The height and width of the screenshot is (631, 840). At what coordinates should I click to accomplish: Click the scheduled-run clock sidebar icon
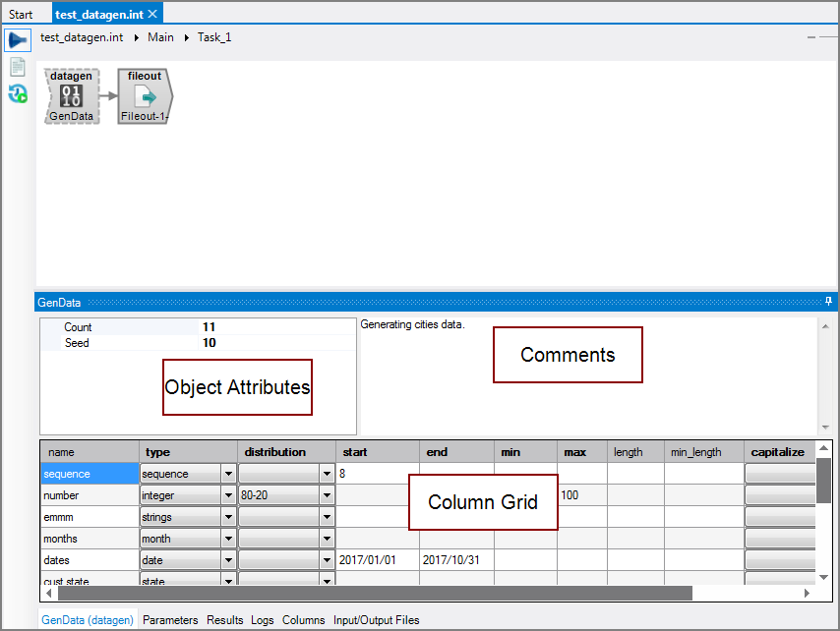(17, 94)
